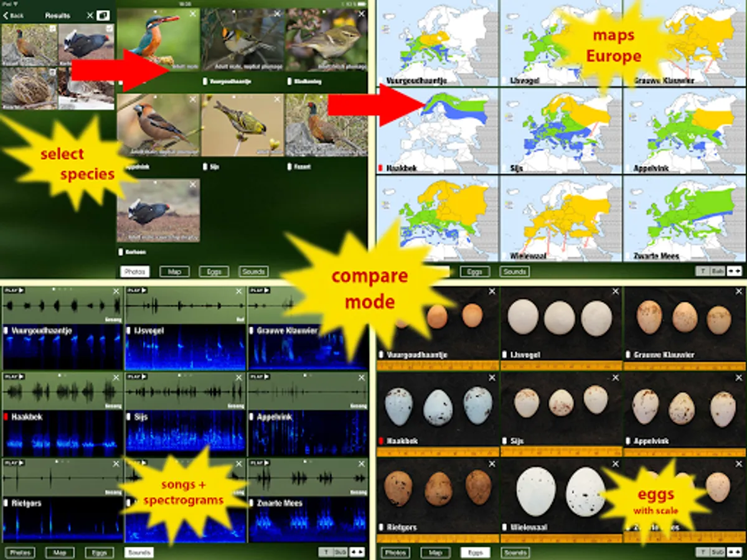The height and width of the screenshot is (560, 747).
Task: Select the Photos tab in photos panel
Action: pos(135,271)
